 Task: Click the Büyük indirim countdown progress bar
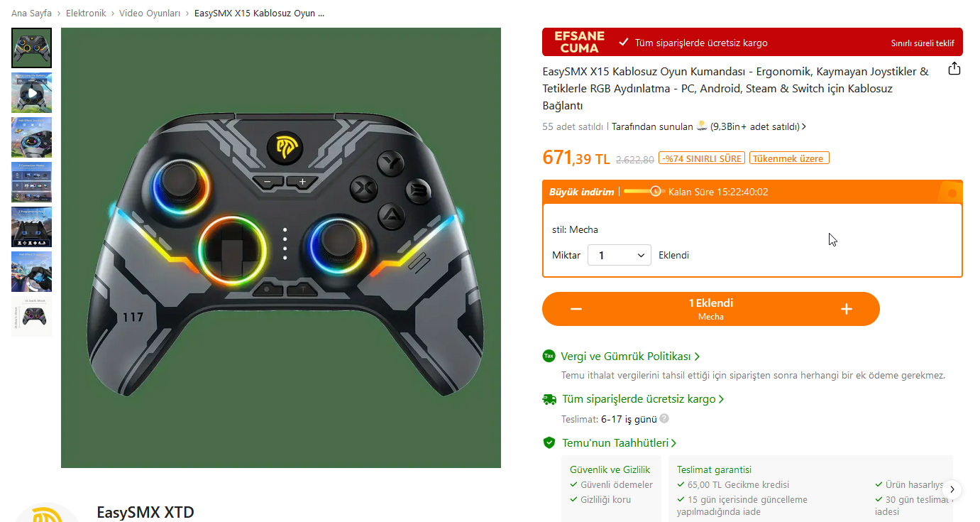point(643,191)
